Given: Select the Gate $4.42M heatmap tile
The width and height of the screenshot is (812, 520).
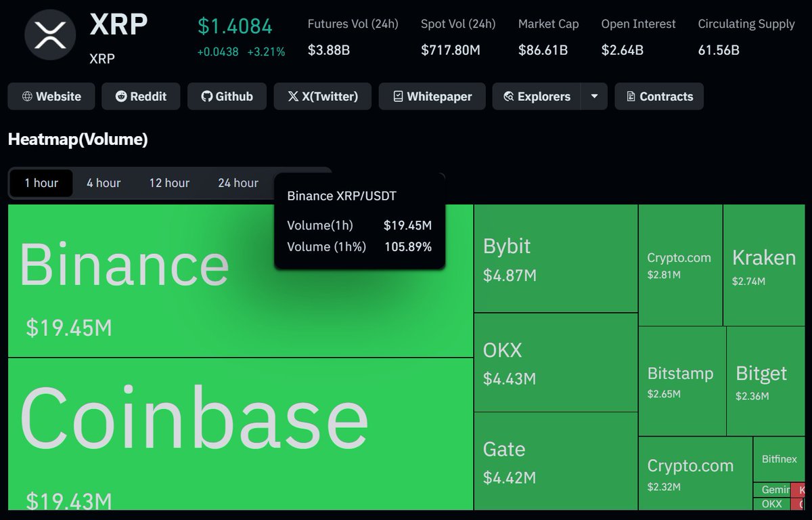Looking at the screenshot, I should [556, 461].
